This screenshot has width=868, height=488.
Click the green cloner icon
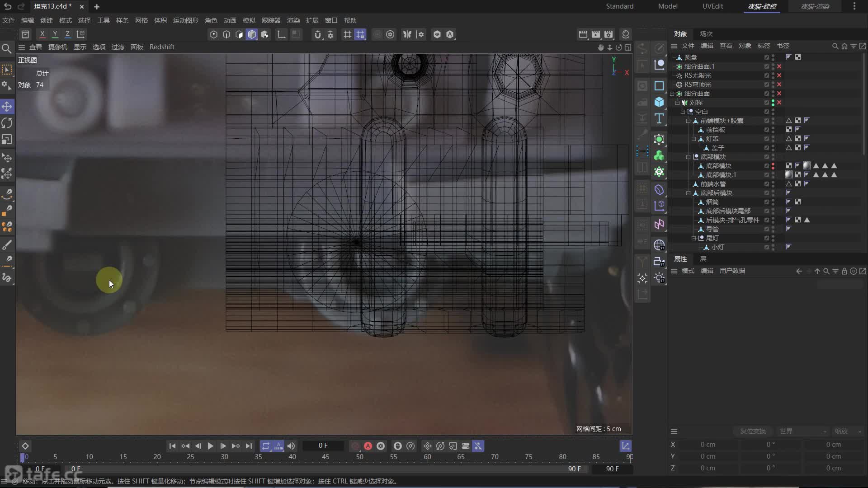659,155
